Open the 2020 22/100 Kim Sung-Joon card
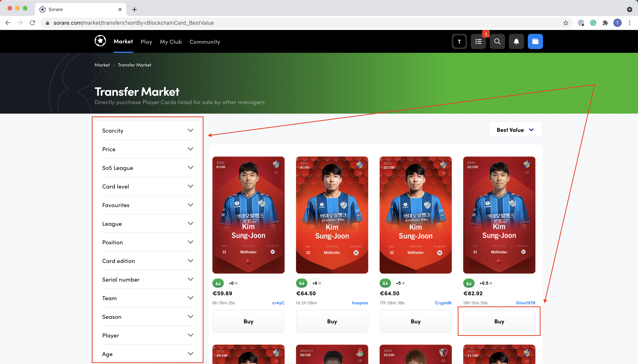Viewport: 638px width, 364px height. click(499, 215)
